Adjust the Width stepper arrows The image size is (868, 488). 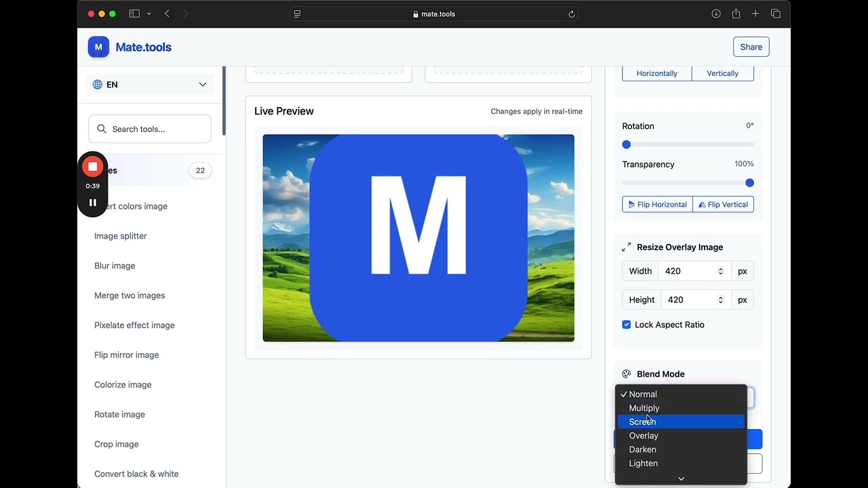[720, 271]
